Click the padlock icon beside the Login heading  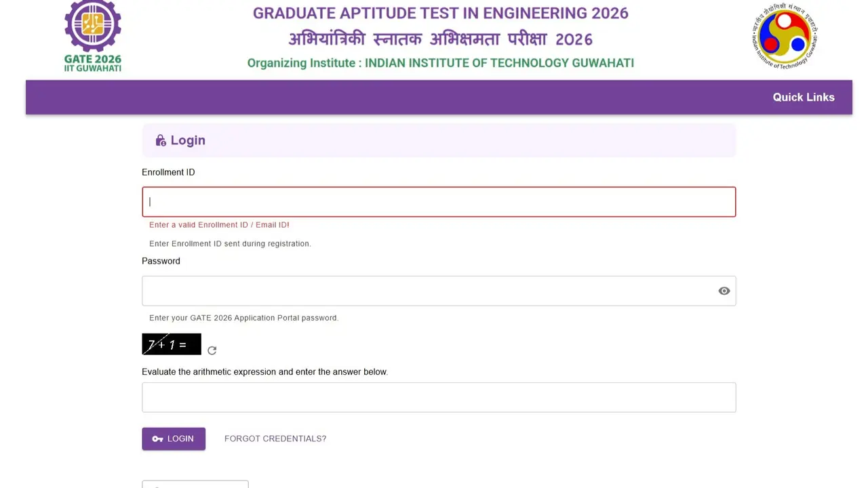160,140
